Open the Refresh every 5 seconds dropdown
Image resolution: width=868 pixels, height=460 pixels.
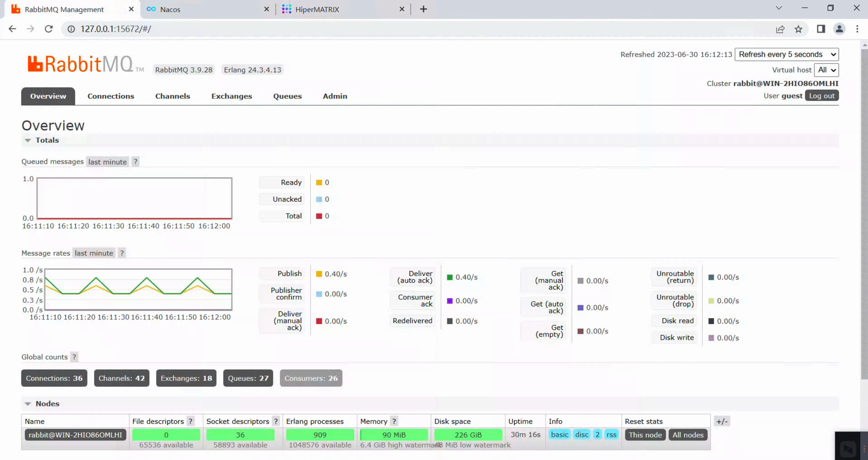(x=786, y=54)
